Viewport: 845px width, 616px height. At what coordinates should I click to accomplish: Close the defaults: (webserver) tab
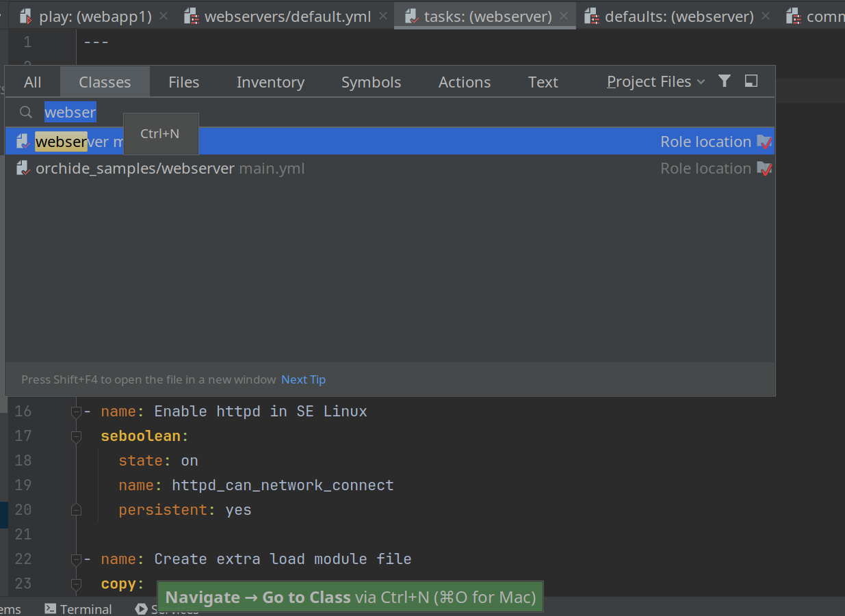pos(765,16)
